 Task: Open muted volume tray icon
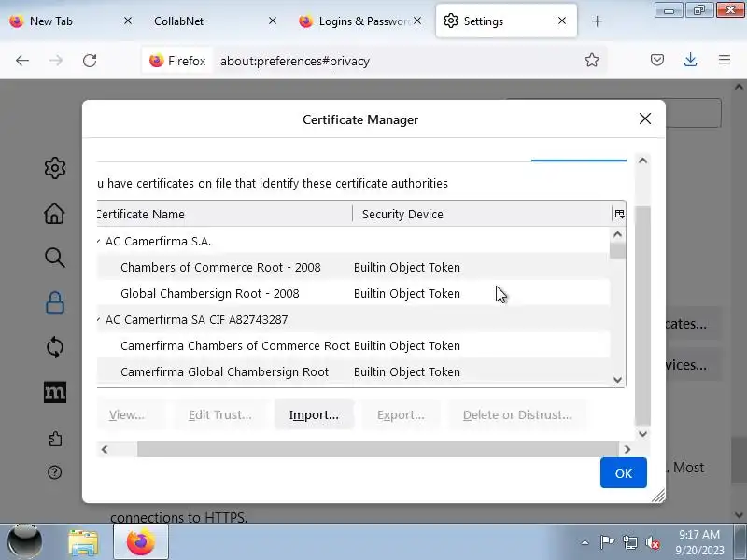click(652, 542)
